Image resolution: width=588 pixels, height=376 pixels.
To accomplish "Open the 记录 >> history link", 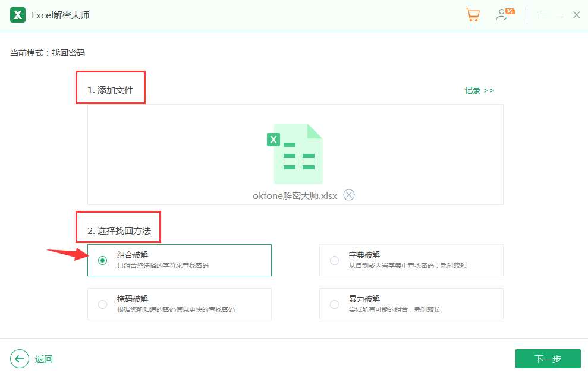I will pos(479,91).
